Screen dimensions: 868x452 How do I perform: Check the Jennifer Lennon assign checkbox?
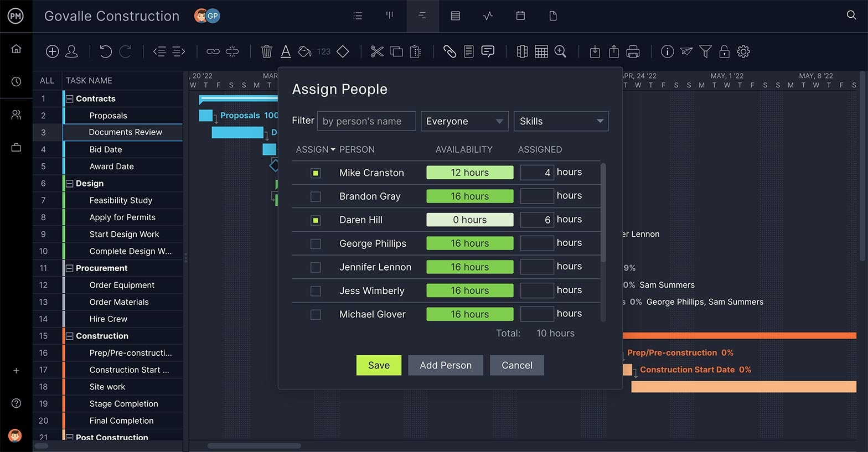click(316, 267)
